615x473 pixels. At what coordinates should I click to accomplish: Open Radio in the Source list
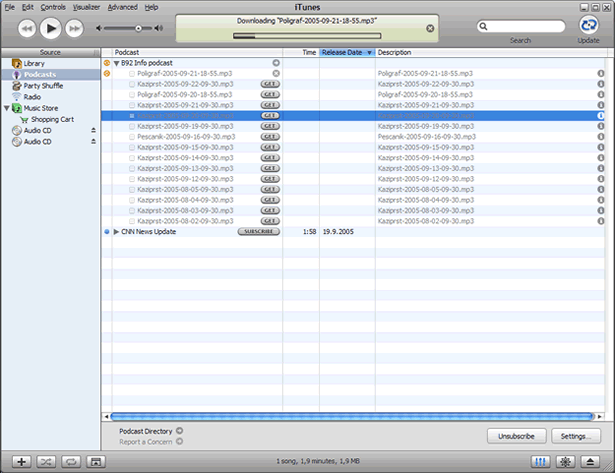32,97
